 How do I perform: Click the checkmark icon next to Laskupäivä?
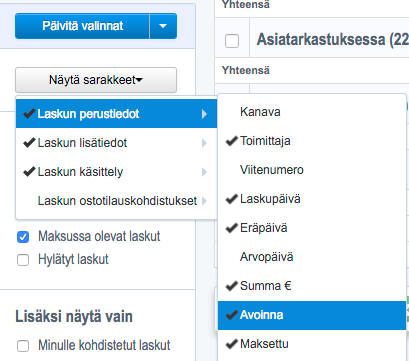tap(232, 199)
